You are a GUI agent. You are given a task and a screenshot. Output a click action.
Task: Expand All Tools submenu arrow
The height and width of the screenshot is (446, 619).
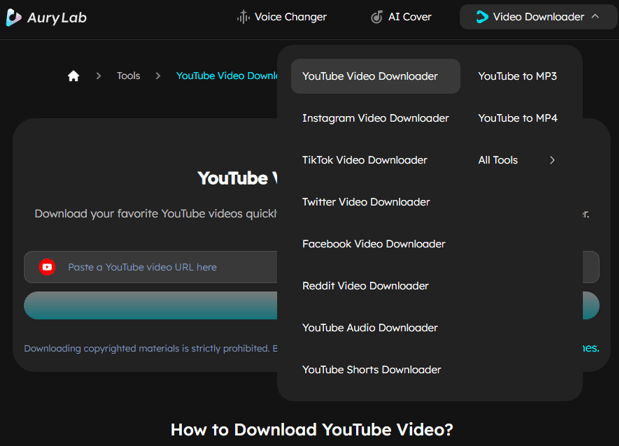click(x=552, y=160)
